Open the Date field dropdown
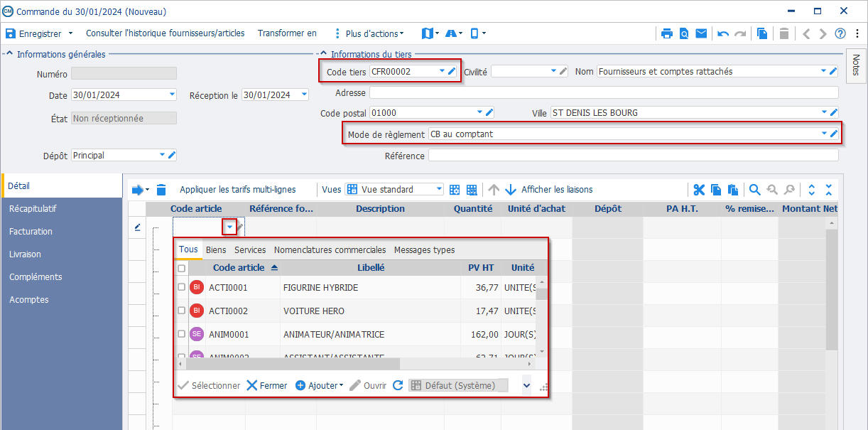 [x=172, y=95]
